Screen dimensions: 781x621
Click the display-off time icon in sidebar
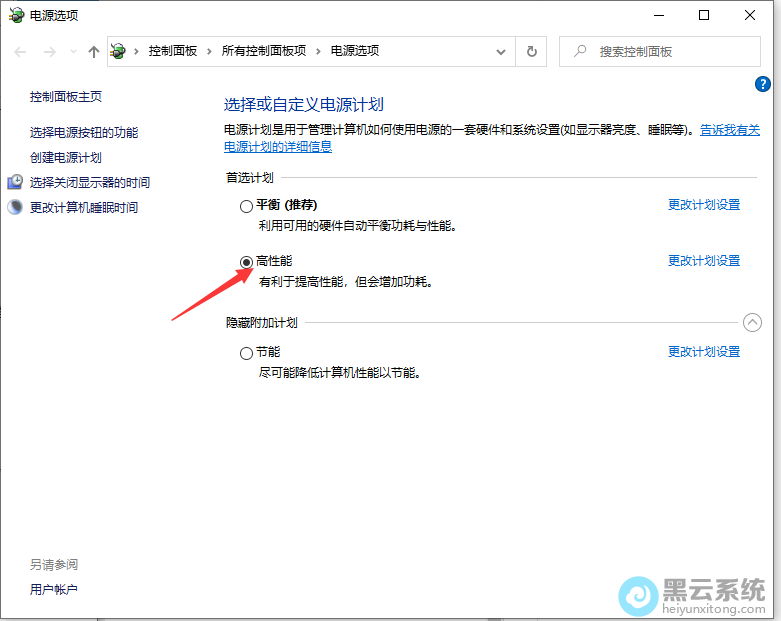[x=15, y=182]
